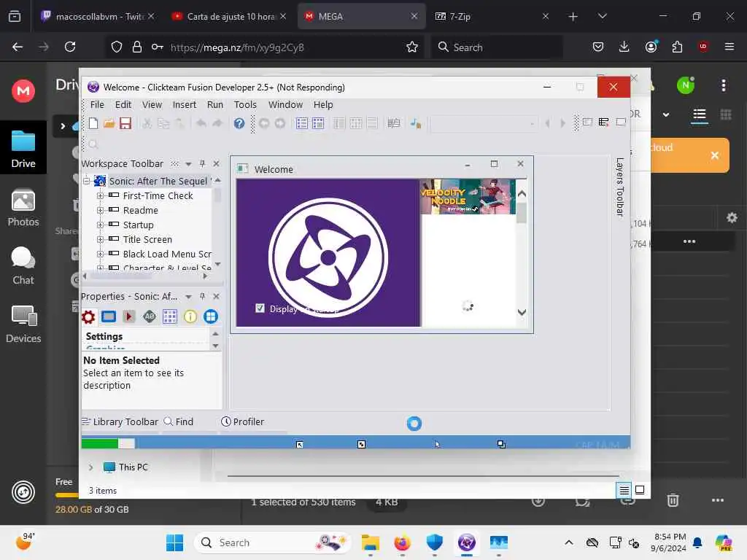Image resolution: width=747 pixels, height=560 pixels.
Task: Switch MEGA to list view
Action: point(700,114)
